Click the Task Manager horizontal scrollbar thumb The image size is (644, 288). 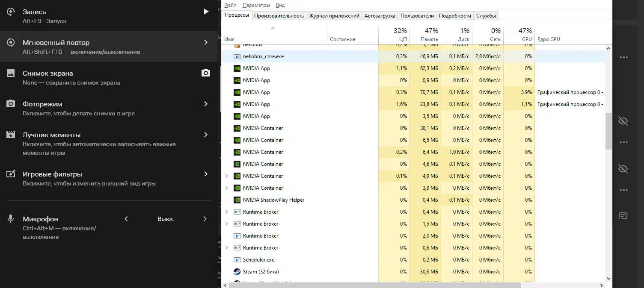[375, 285]
